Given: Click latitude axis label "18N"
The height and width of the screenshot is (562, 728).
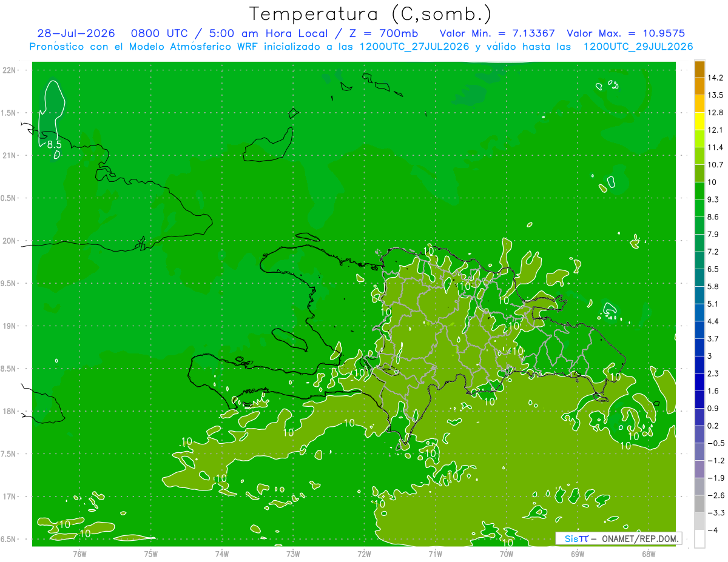Looking at the screenshot, I should point(10,412).
